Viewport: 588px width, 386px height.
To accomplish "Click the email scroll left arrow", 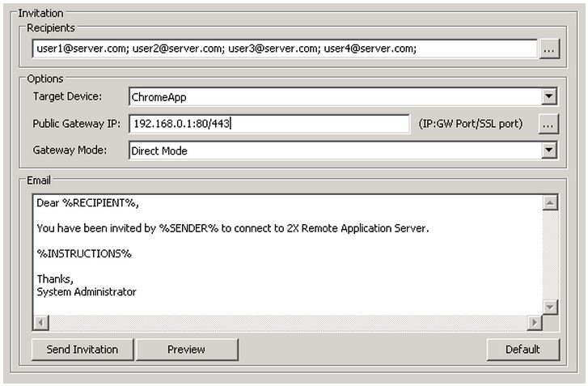I will point(41,323).
